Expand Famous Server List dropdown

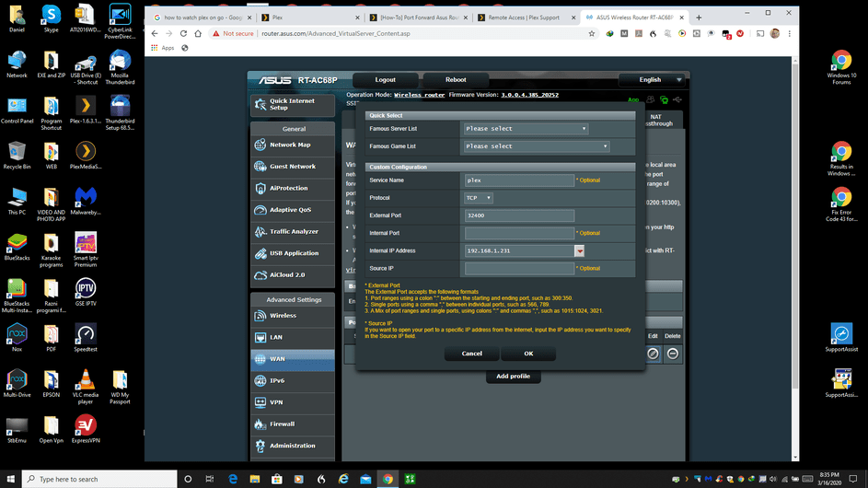pos(526,129)
